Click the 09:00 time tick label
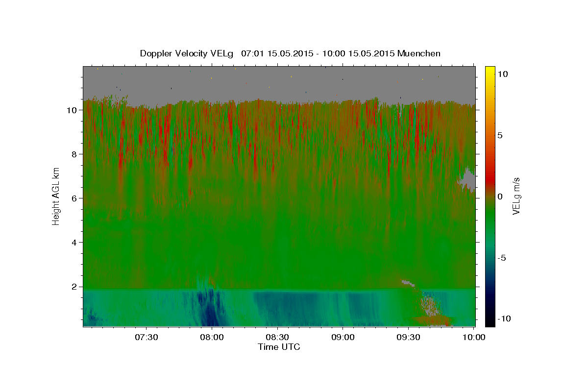 [343, 338]
